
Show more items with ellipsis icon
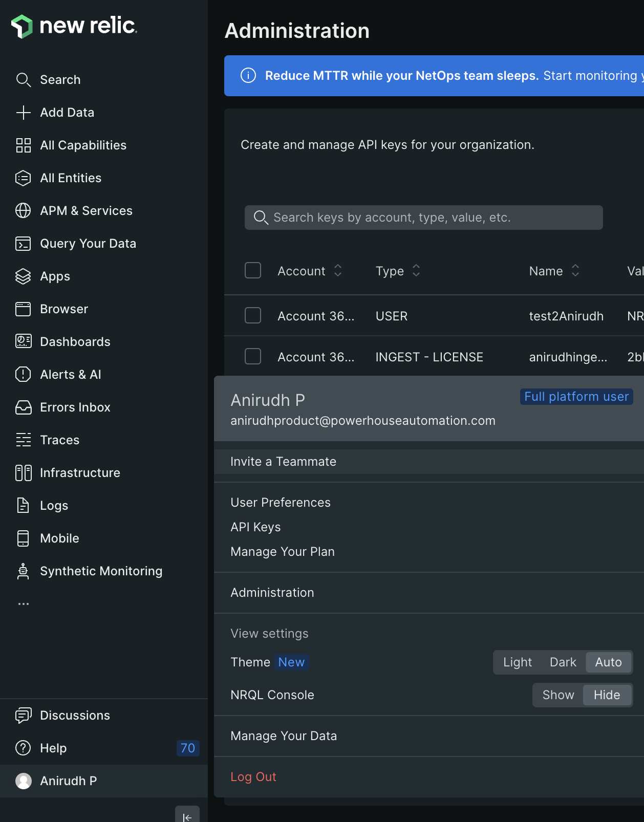coord(24,604)
